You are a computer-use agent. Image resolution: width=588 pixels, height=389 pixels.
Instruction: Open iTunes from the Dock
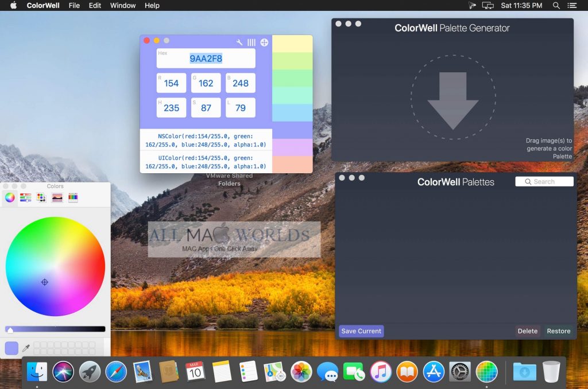coord(381,372)
